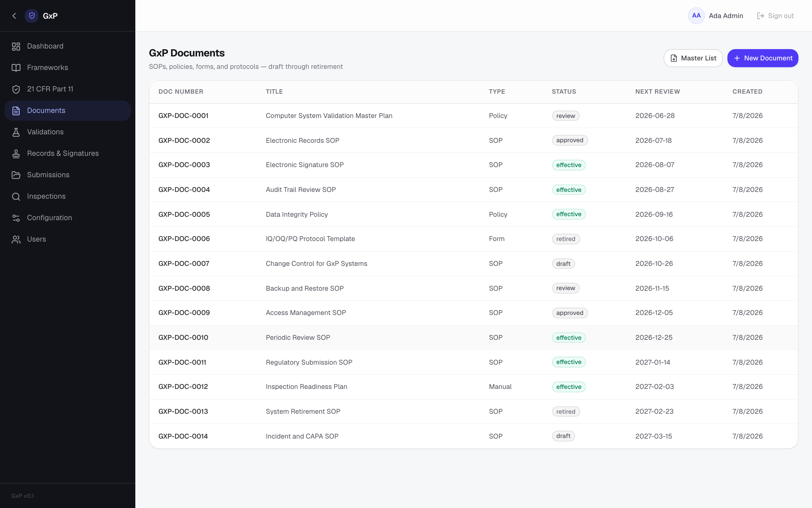Click the 21 CFR Part 11 shield icon
This screenshot has height=508, width=812.
16,89
